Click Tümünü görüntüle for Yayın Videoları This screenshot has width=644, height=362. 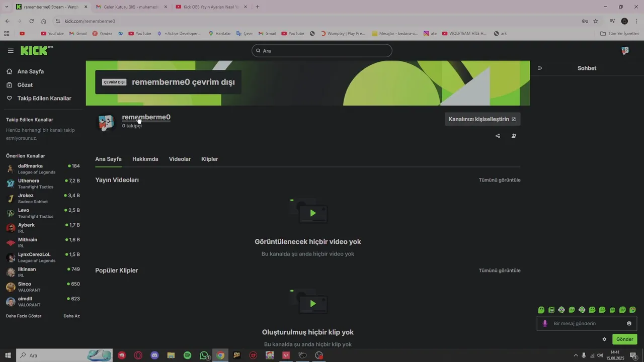[500, 180]
